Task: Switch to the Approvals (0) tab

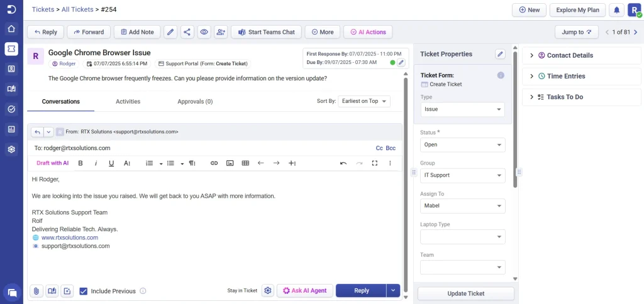Action: (x=195, y=101)
